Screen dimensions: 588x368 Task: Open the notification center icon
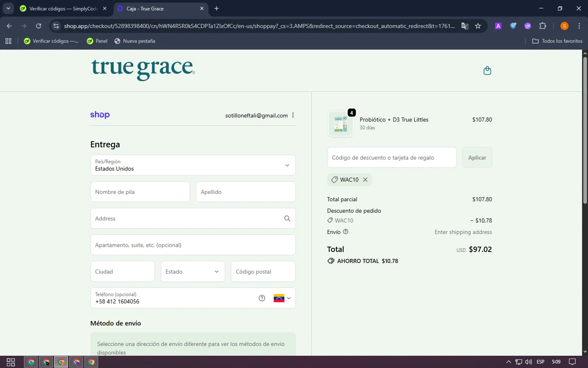572,362
